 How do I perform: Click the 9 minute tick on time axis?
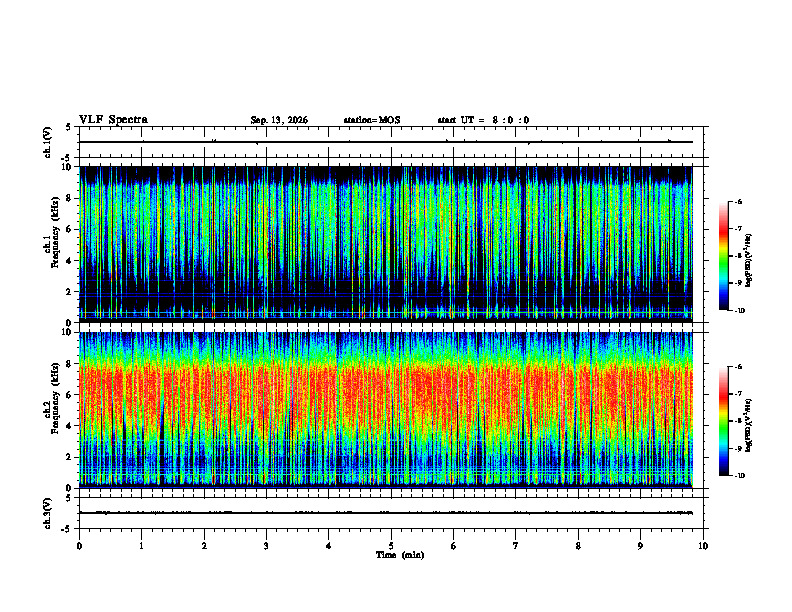(640, 546)
